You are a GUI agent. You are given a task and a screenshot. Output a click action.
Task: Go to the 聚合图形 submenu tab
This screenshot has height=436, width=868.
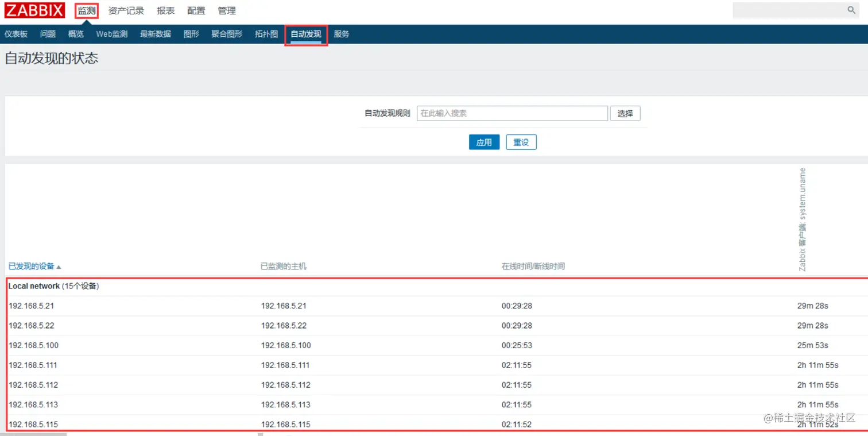point(227,34)
